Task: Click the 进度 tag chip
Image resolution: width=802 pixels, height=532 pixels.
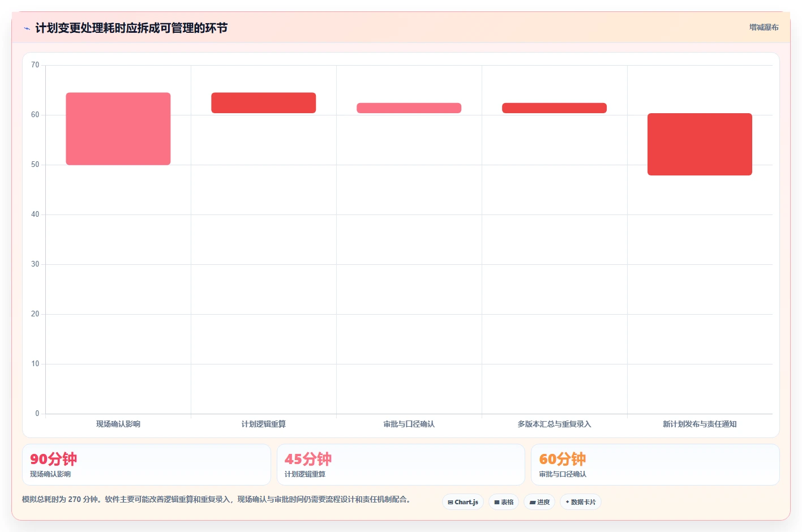Action: click(x=539, y=502)
